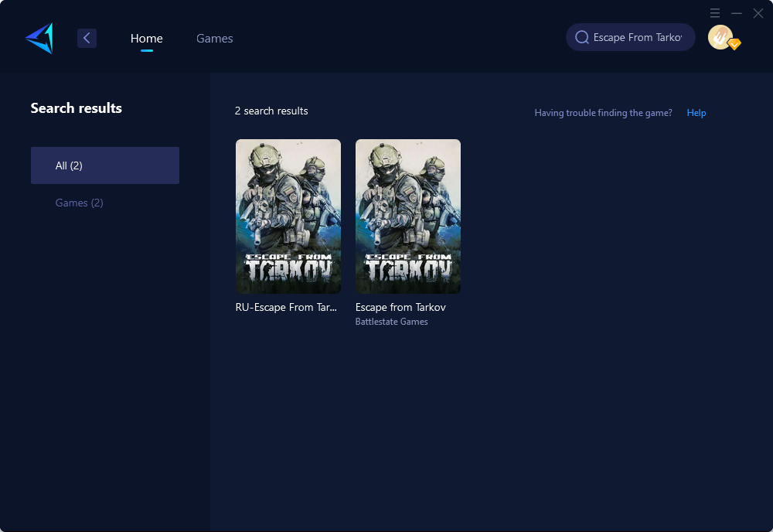Screen dimensions: 773x532
Task: Switch to the Home tab
Action: (x=146, y=38)
